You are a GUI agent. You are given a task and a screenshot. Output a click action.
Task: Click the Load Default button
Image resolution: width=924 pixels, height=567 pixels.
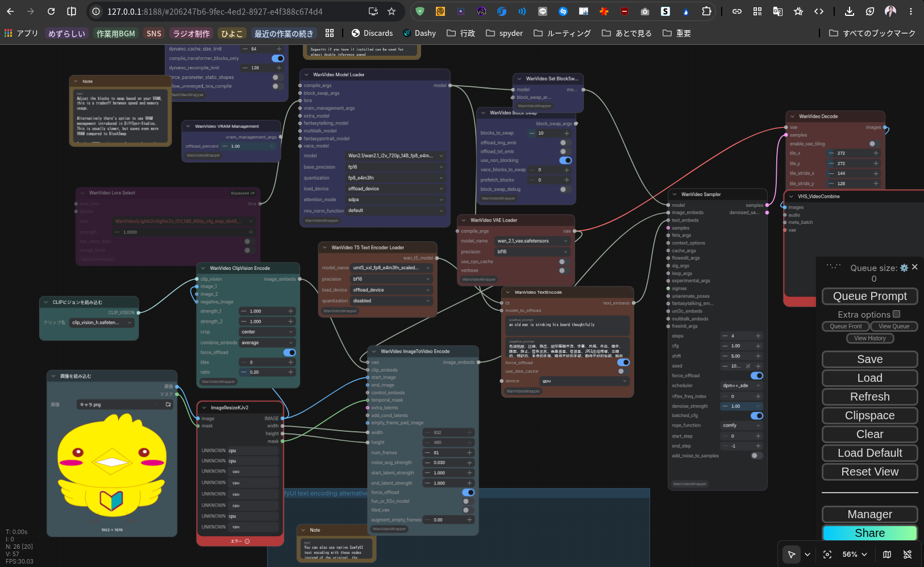click(x=870, y=453)
